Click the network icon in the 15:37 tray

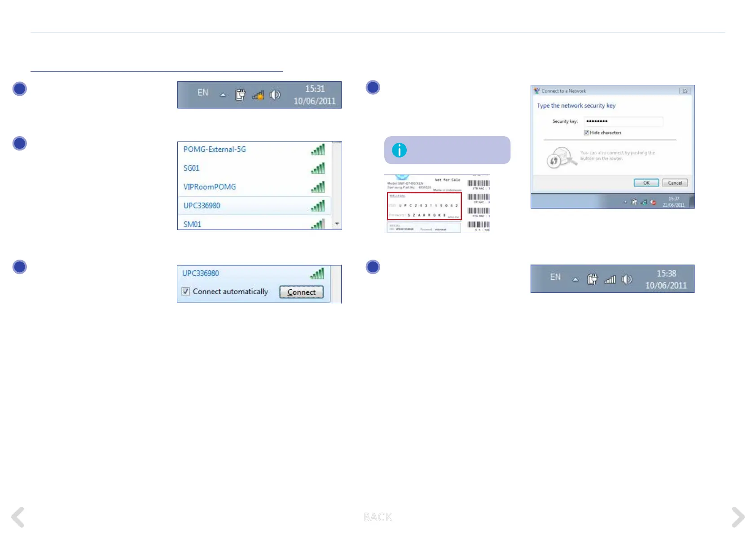tap(643, 202)
